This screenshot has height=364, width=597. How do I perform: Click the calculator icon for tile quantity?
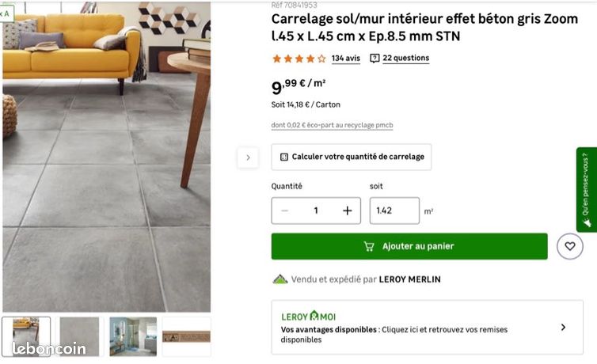coord(284,157)
